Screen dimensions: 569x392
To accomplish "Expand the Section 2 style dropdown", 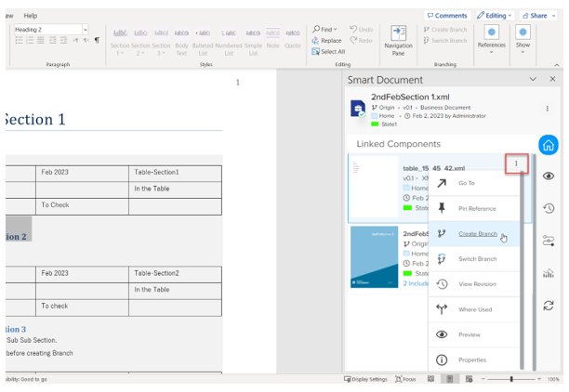I will click(140, 53).
